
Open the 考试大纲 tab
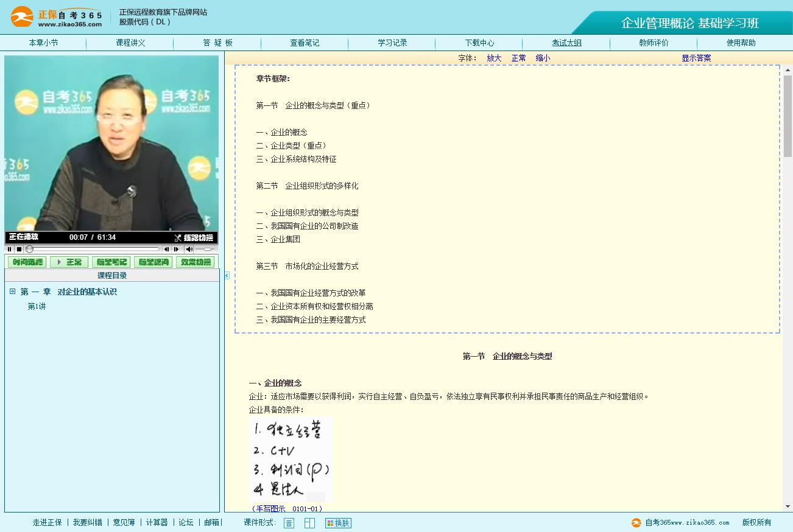pos(566,43)
